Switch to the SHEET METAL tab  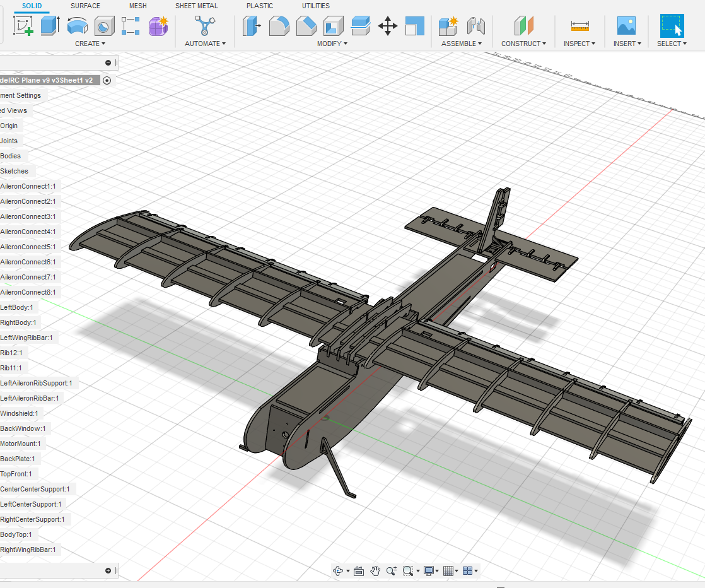(196, 6)
